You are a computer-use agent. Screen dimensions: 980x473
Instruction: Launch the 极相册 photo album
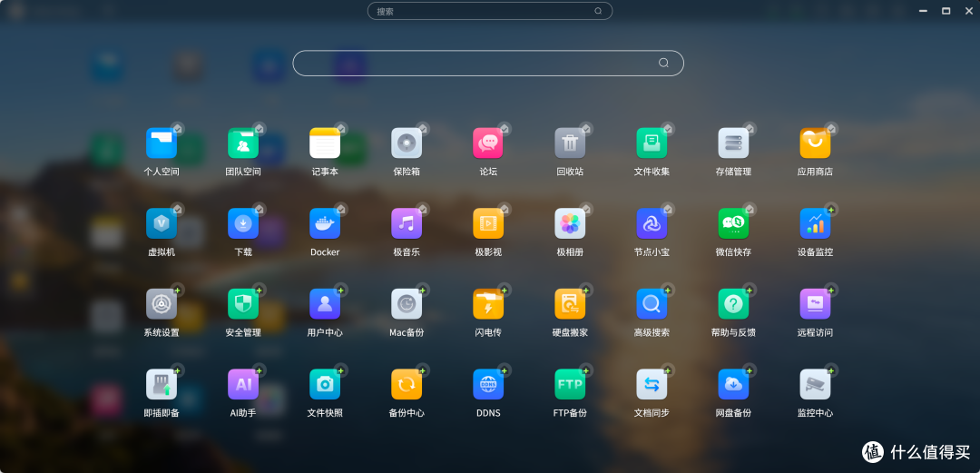coord(570,223)
